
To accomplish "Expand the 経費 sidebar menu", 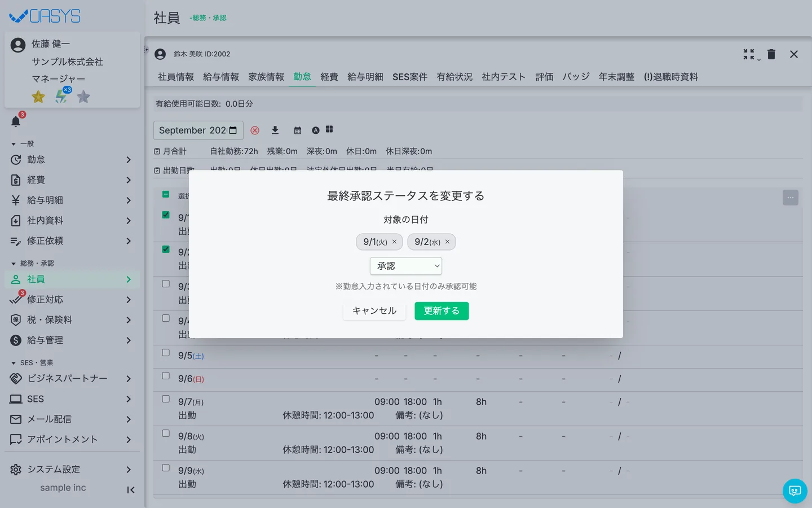I will point(72,180).
